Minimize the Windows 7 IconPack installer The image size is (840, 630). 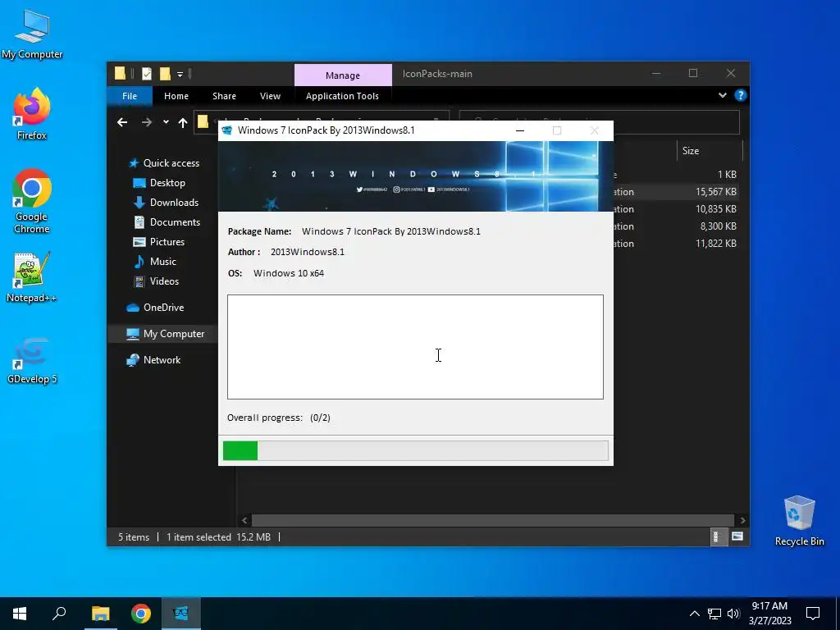coord(519,130)
